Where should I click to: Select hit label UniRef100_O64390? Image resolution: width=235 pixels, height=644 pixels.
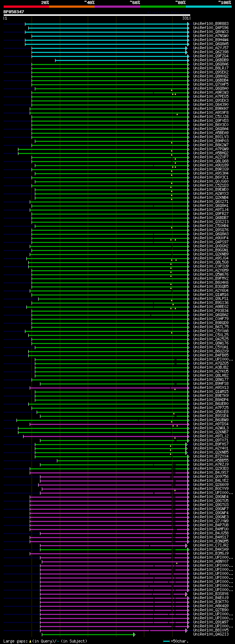(211, 105)
